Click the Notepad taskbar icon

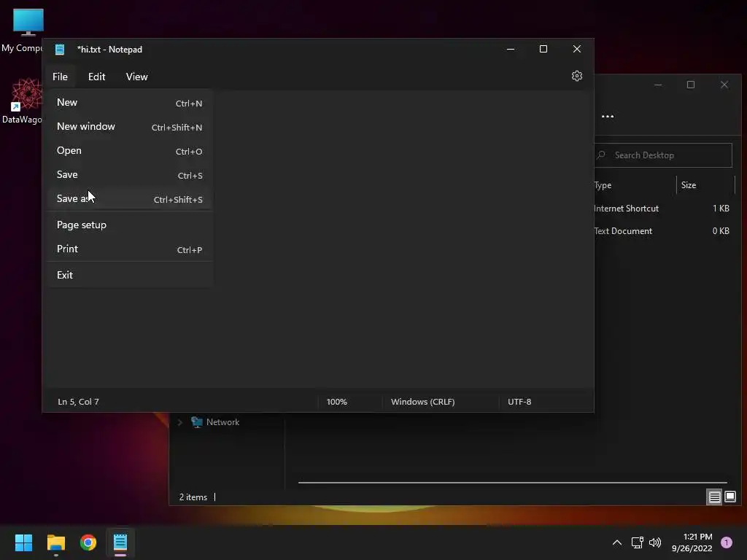click(x=120, y=542)
